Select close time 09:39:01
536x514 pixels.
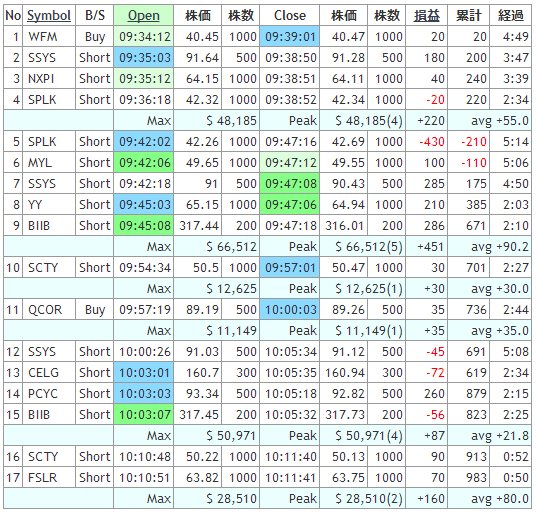point(290,37)
